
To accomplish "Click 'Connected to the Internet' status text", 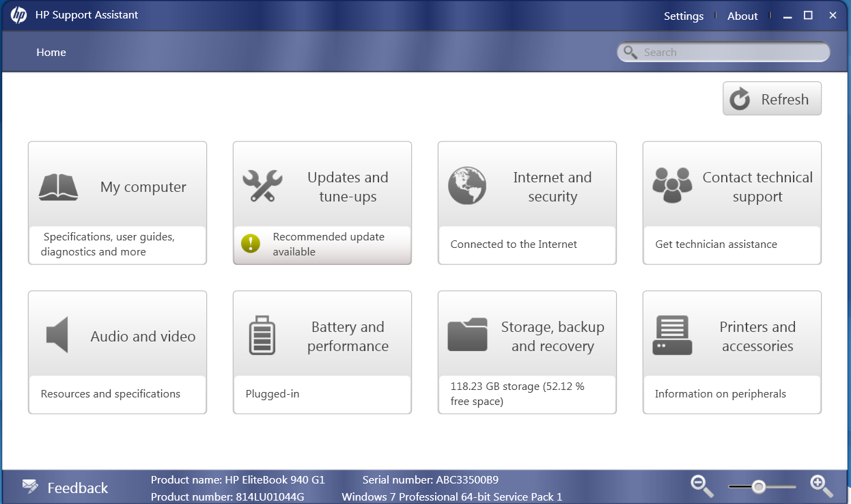I will 514,244.
